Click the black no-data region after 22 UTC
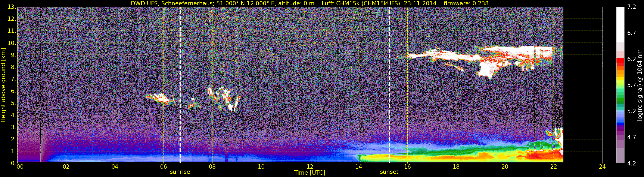Screen dimensions: 644x177 [582, 85]
